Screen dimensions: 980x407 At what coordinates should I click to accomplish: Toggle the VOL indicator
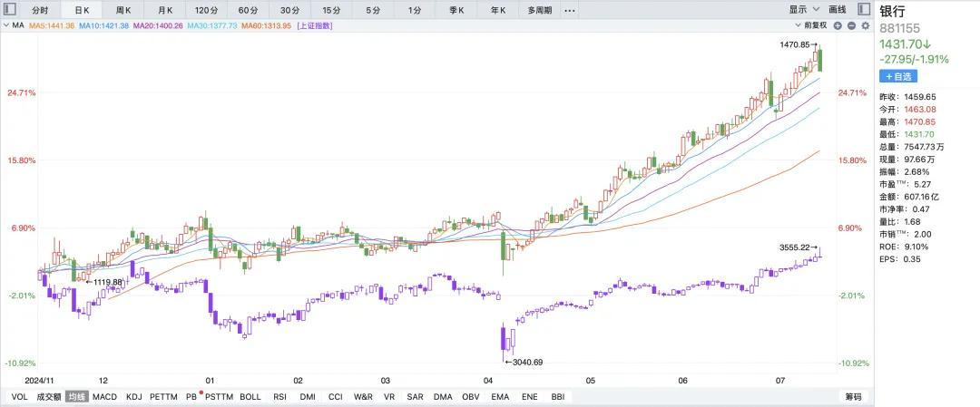tap(19, 397)
